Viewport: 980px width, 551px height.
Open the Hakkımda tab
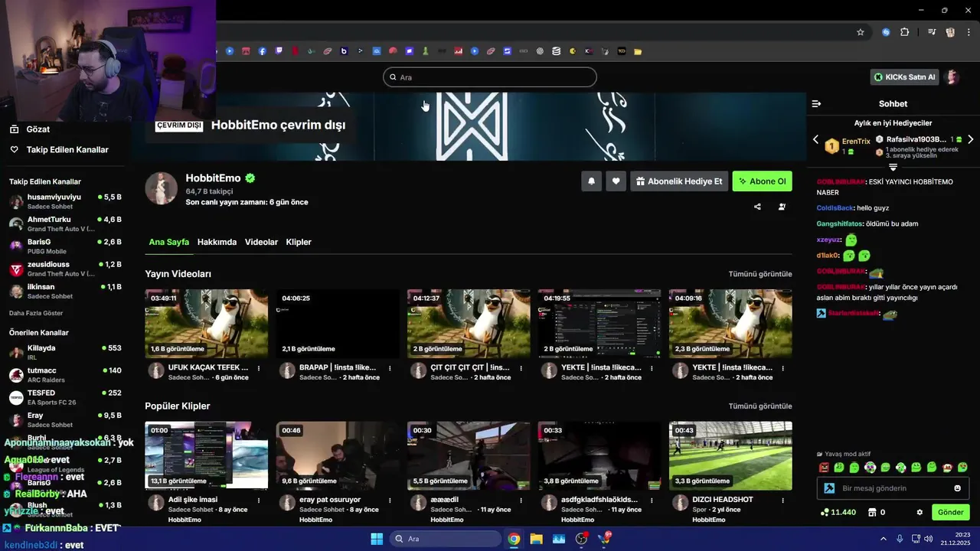(217, 242)
